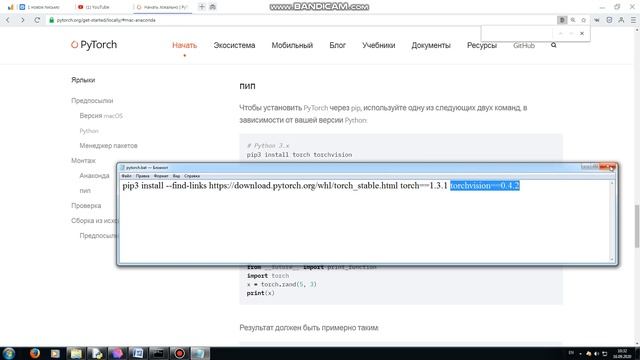Click пип sidebar link
640x360 pixels.
tap(85, 191)
